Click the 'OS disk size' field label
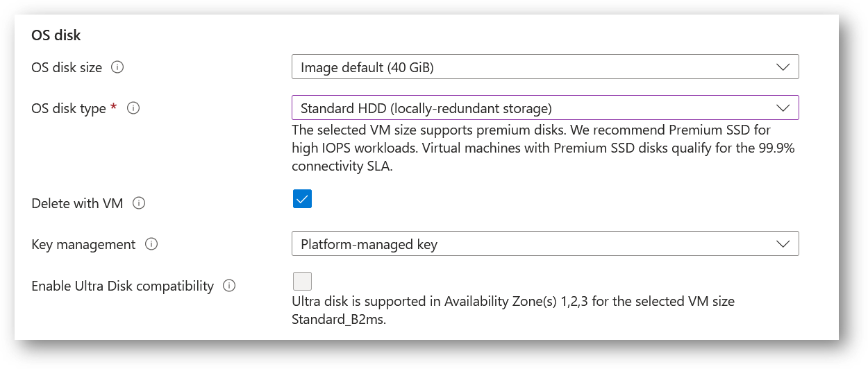The width and height of the screenshot is (868, 369). (x=67, y=67)
